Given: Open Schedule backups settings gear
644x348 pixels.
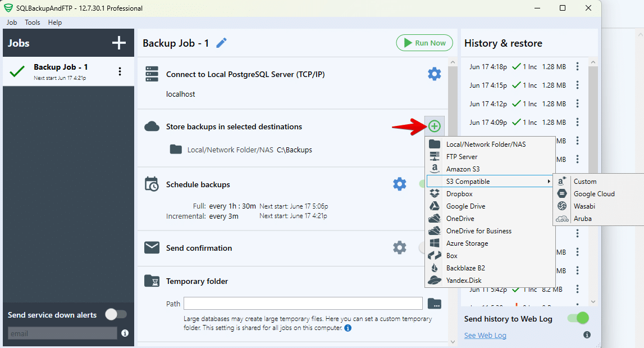Looking at the screenshot, I should coord(399,184).
